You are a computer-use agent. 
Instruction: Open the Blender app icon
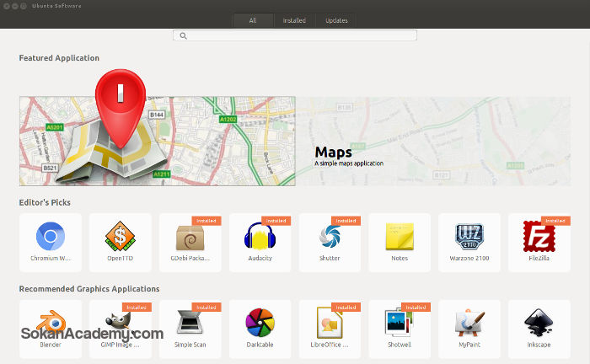(51, 322)
